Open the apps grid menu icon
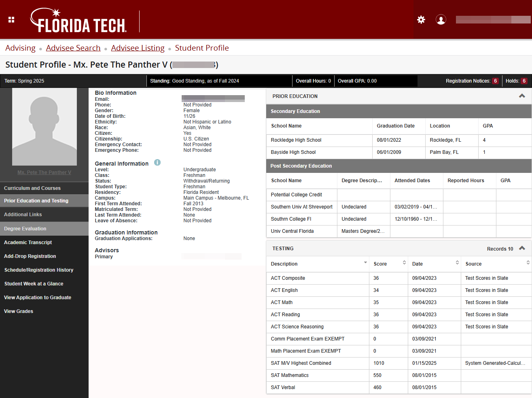The width and height of the screenshot is (532, 398). (x=11, y=19)
